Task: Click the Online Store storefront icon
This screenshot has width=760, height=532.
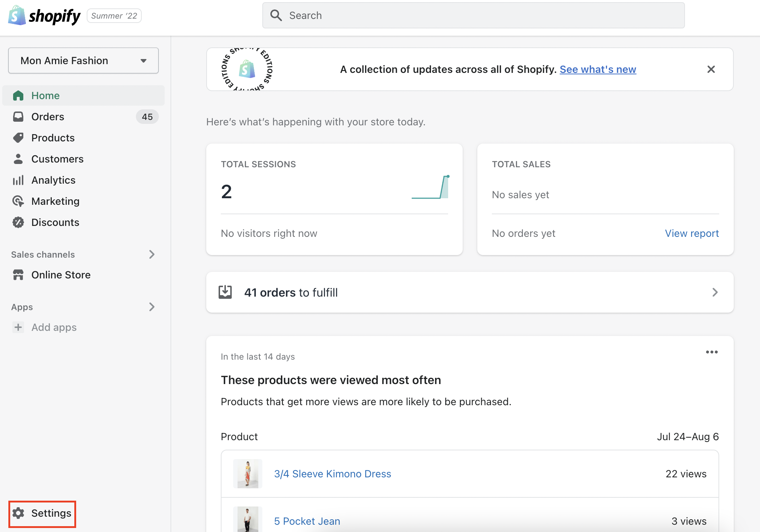Action: [x=18, y=275]
